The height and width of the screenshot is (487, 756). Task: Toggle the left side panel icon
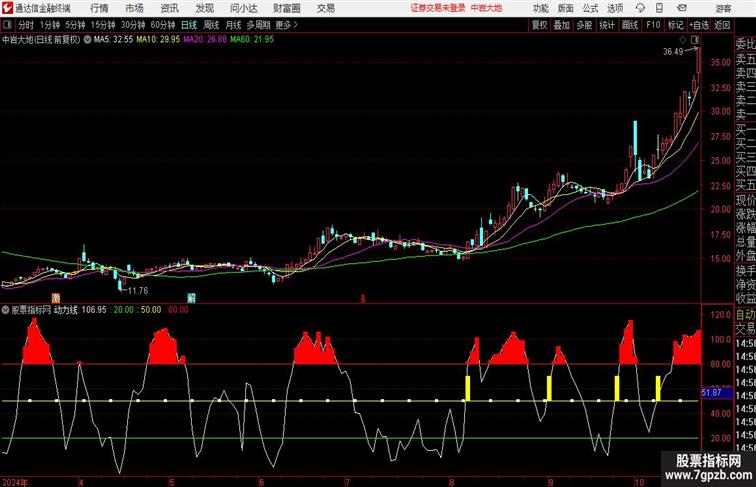[7, 25]
